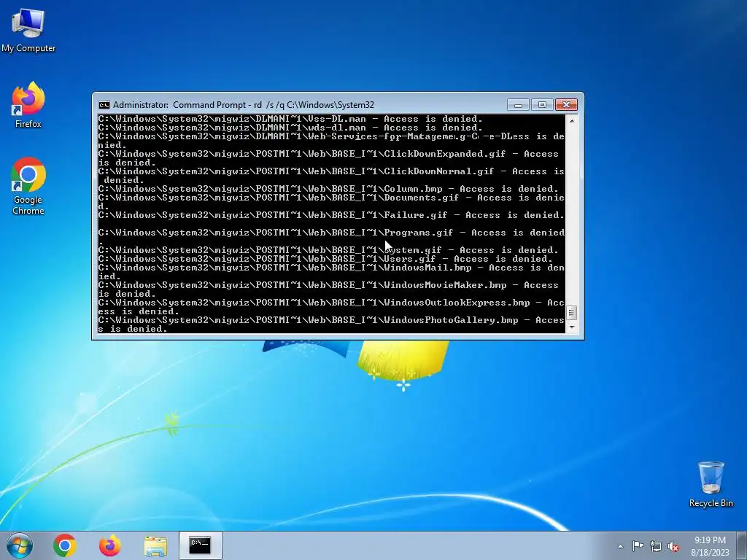Select the Google Chrome desktop shortcut

pos(28,186)
